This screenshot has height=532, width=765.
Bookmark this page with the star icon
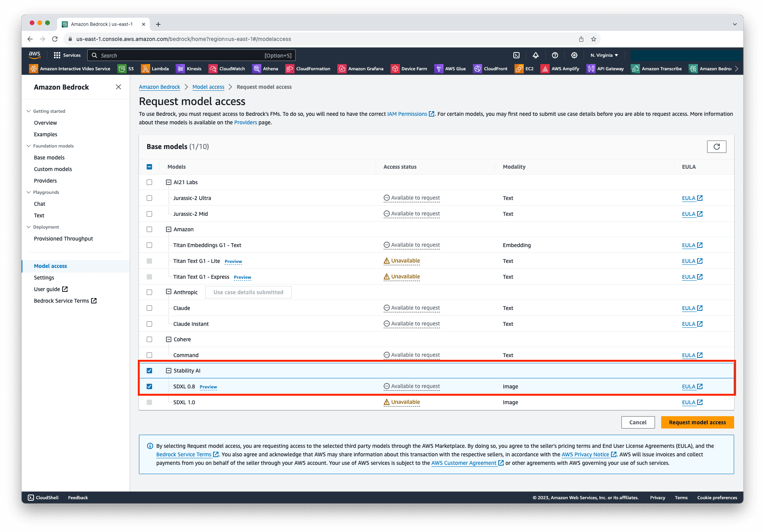594,39
